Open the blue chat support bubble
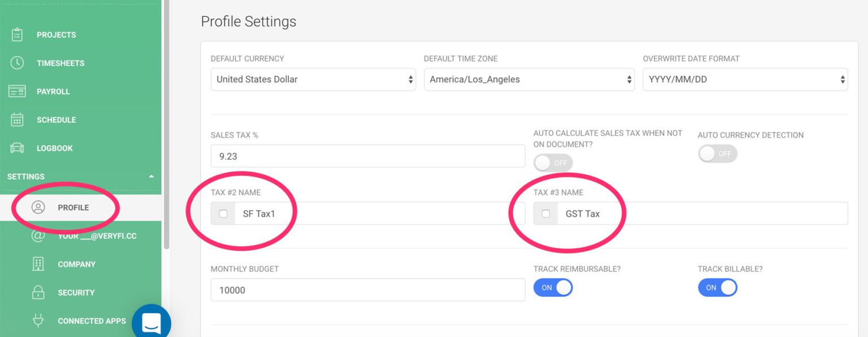The height and width of the screenshot is (337, 868). pyautogui.click(x=151, y=322)
